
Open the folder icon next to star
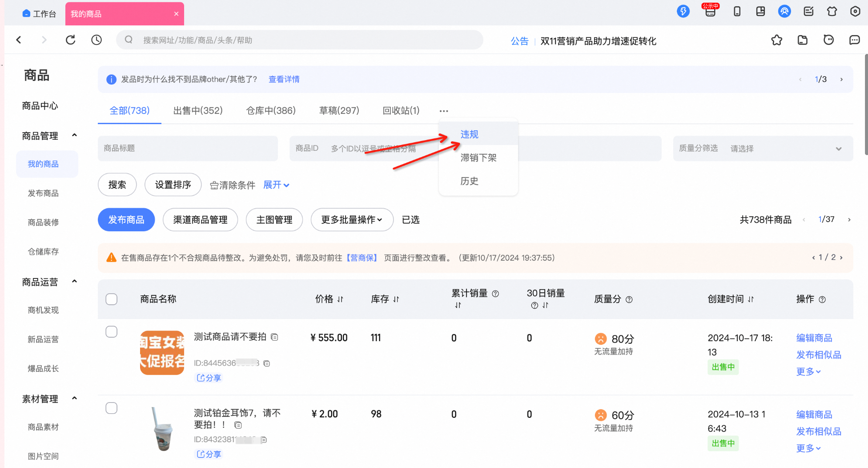803,40
